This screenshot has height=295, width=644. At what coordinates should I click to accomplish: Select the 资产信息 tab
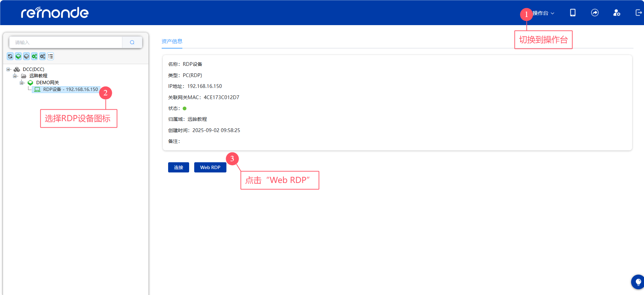tap(172, 41)
